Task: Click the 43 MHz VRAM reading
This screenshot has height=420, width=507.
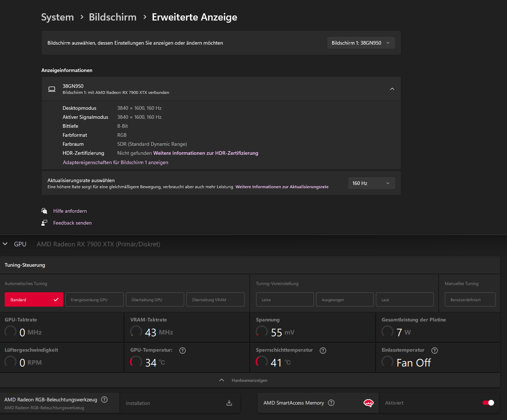Action: point(159,332)
